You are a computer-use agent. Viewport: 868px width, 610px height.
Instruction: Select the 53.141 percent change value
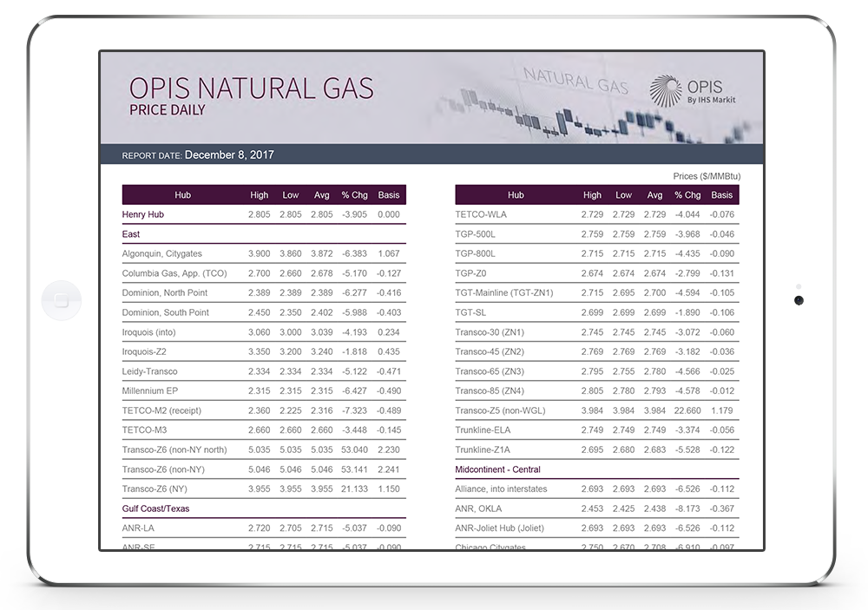point(354,469)
